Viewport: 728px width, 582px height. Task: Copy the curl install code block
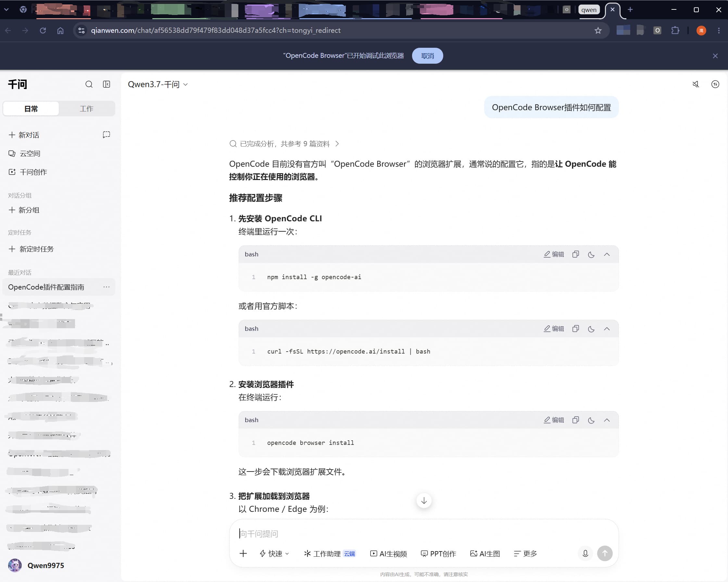576,329
